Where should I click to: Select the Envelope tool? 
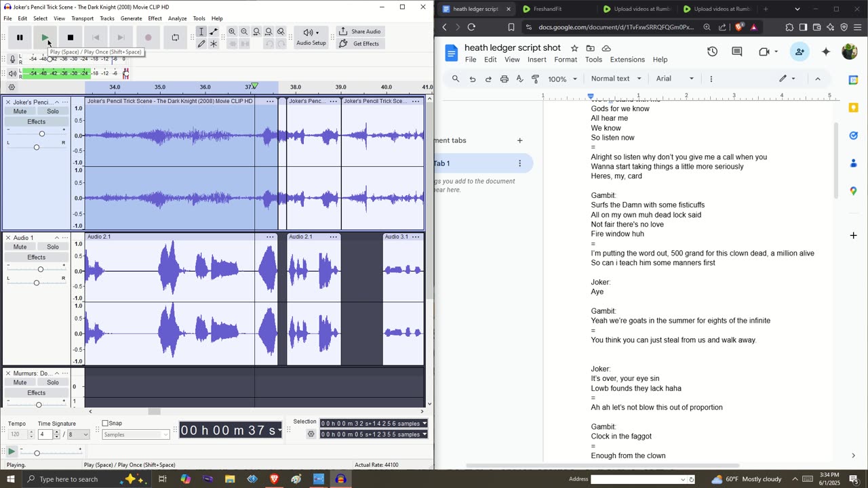pyautogui.click(x=214, y=32)
